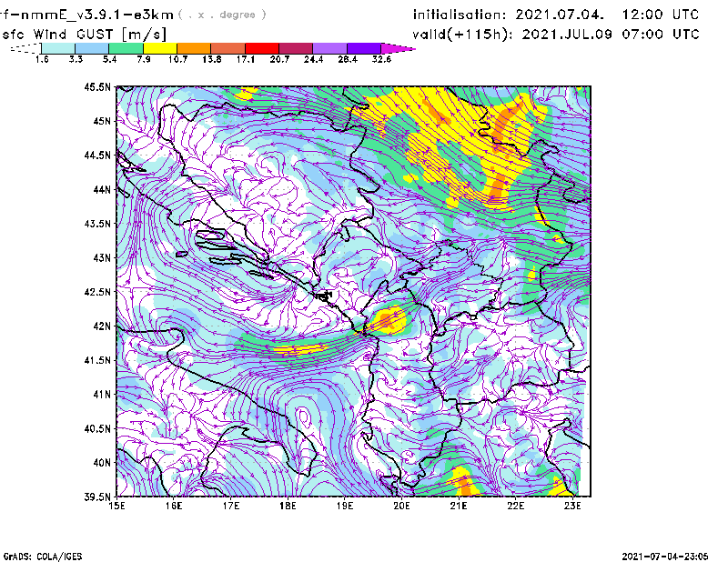Image resolution: width=728 pixels, height=562 pixels.
Task: Click the 40.5N latitude label
Action: pos(97,428)
